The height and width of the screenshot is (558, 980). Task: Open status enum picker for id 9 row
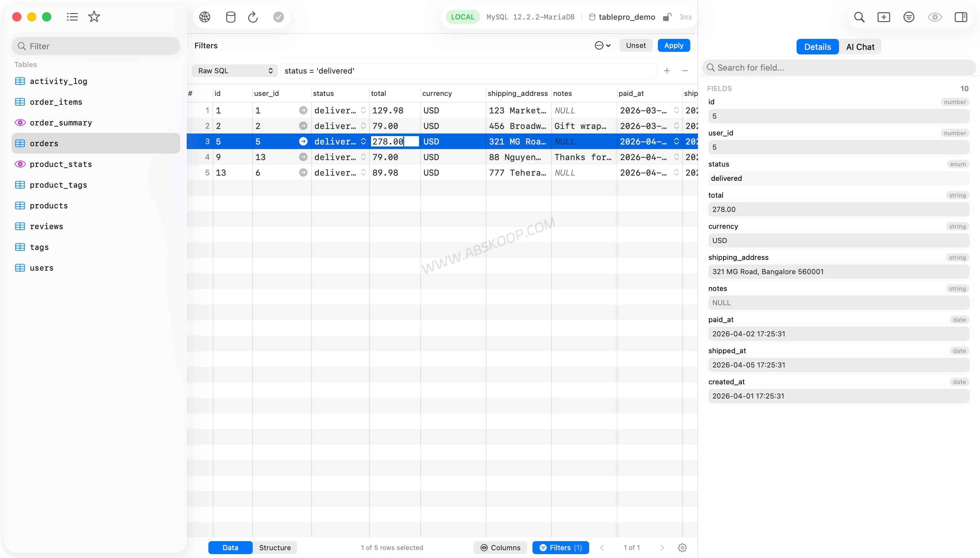[363, 157]
